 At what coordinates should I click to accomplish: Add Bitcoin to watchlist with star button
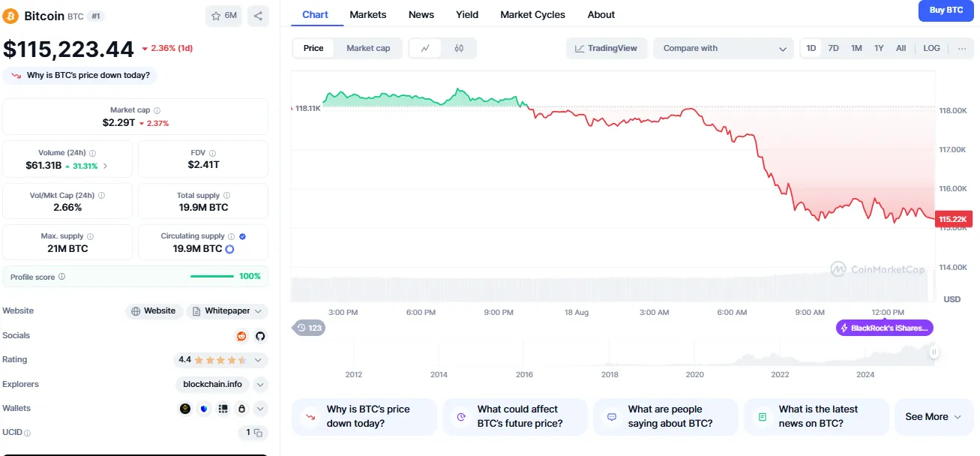point(223,16)
